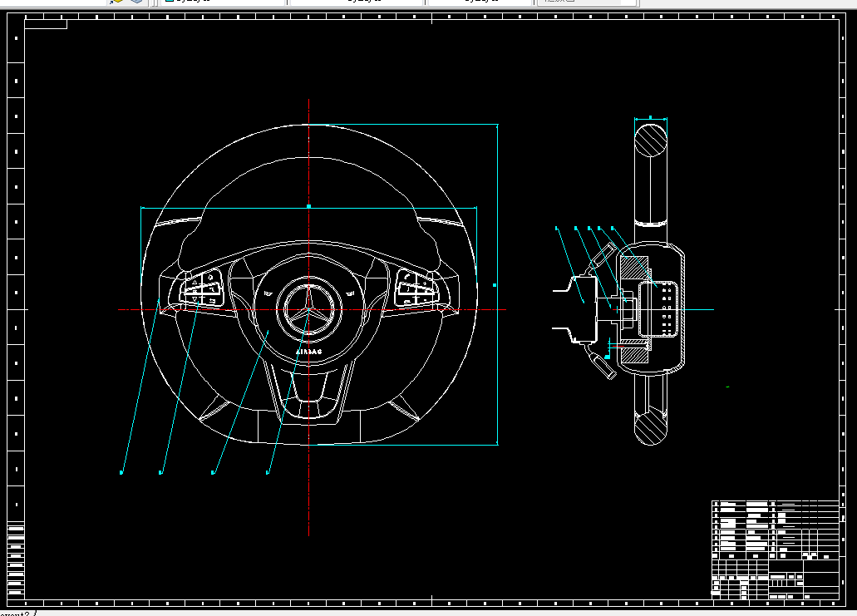Click the end grip of the leader from the left rim

coord(121,472)
